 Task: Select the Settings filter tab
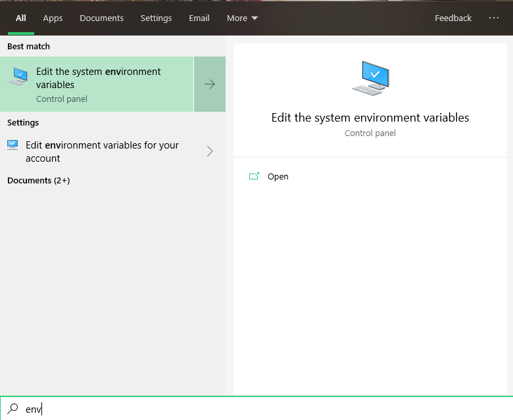click(156, 18)
